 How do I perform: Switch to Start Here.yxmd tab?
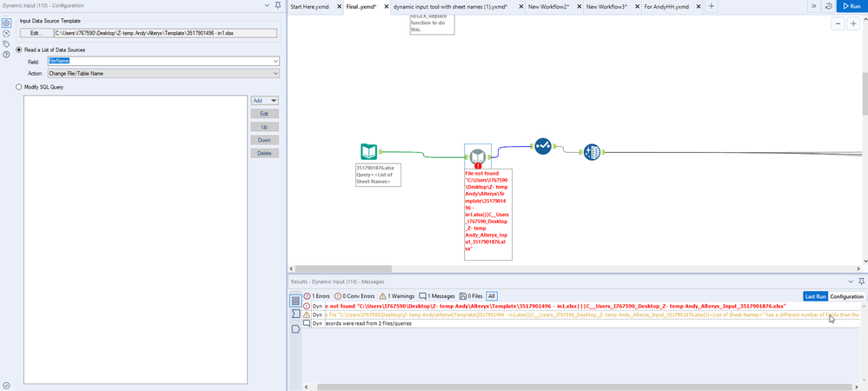click(x=310, y=6)
